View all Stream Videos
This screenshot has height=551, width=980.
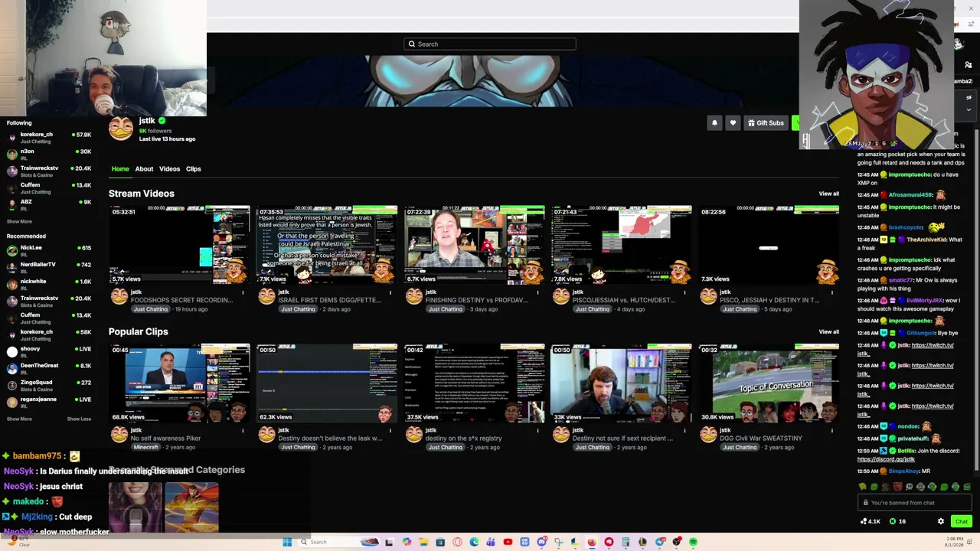click(828, 194)
